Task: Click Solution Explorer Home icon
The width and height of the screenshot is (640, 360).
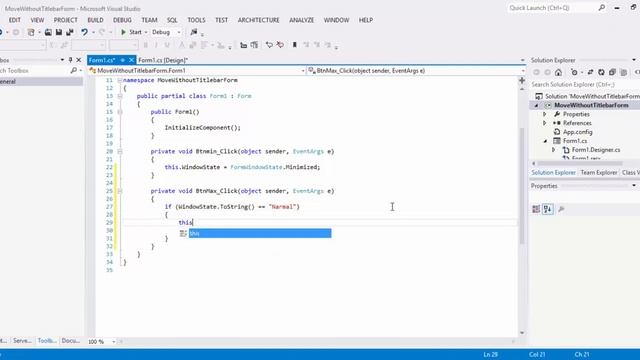Action: (x=558, y=72)
